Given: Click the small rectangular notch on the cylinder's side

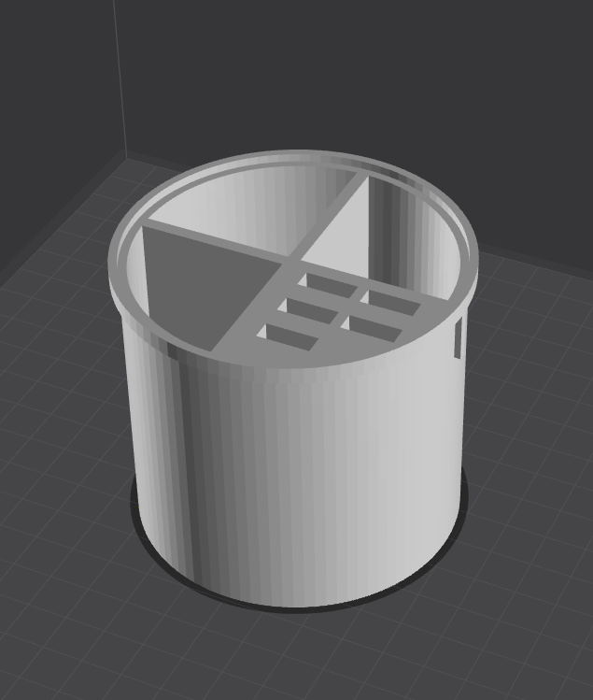Looking at the screenshot, I should point(458,339).
